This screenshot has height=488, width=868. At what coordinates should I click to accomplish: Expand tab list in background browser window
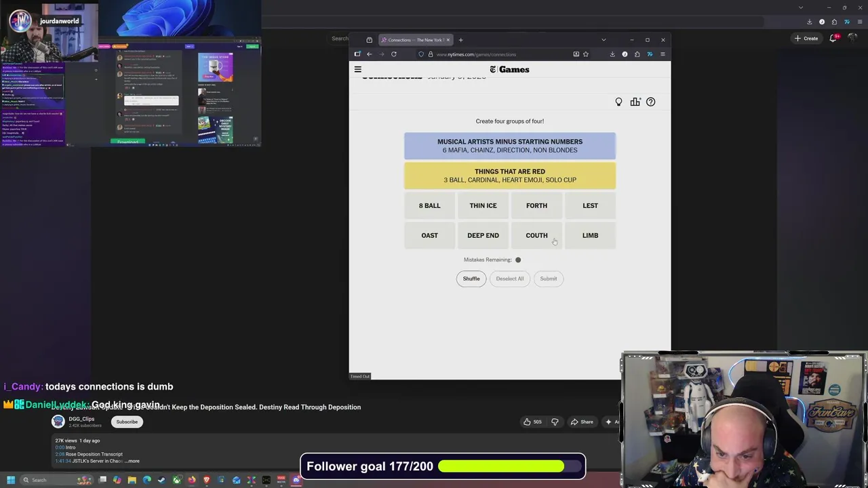pos(801,7)
